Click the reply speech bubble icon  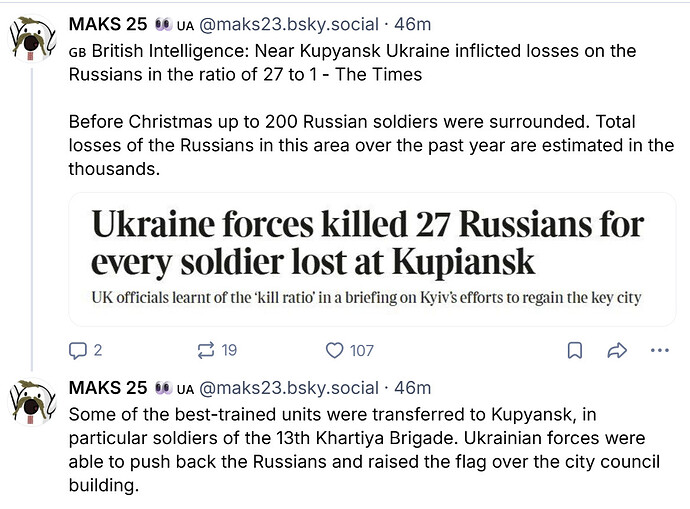coord(78,350)
